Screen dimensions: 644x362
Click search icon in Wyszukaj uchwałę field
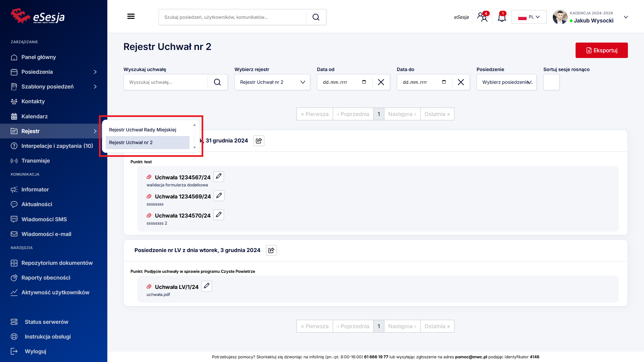click(x=217, y=82)
